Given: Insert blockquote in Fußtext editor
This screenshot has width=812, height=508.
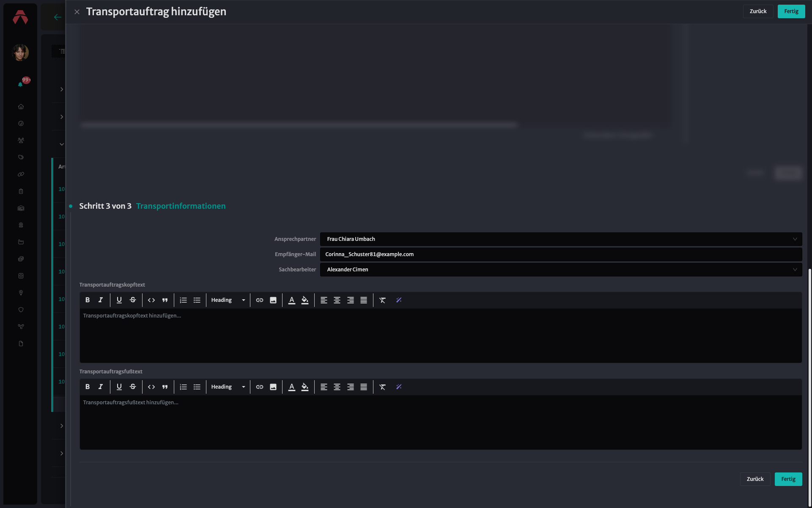Looking at the screenshot, I should point(165,387).
